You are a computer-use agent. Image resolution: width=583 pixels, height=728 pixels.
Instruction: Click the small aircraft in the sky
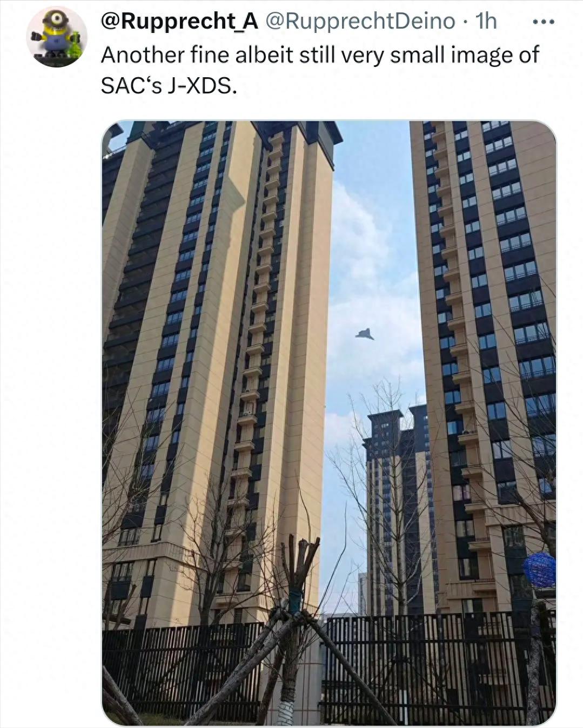pyautogui.click(x=365, y=334)
